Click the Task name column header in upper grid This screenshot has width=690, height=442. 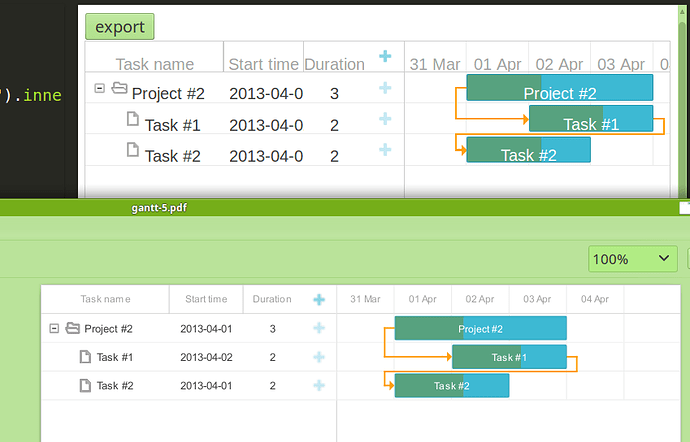154,64
